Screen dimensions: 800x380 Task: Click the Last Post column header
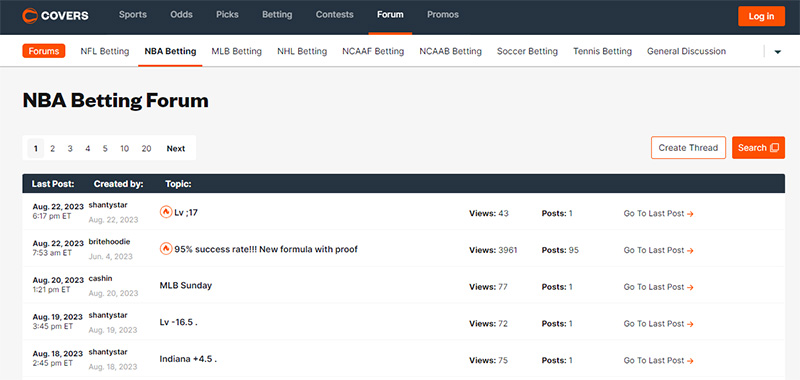click(53, 184)
